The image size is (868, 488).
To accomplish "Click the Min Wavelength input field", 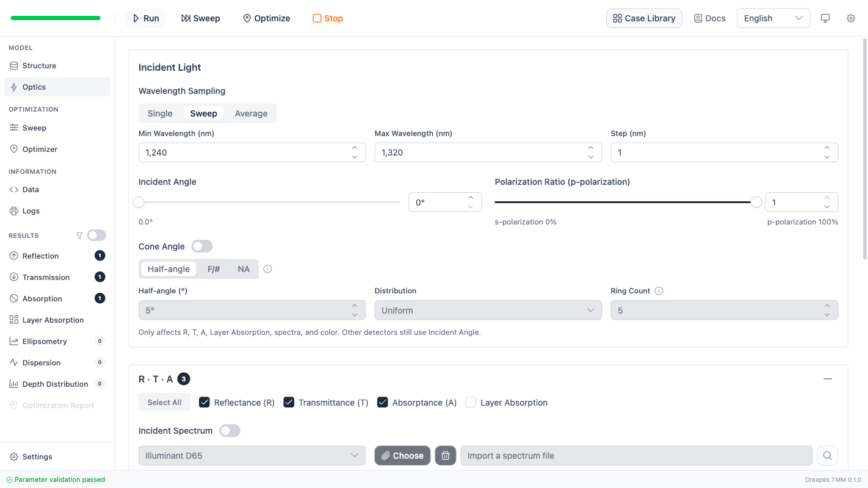I will pos(244,152).
